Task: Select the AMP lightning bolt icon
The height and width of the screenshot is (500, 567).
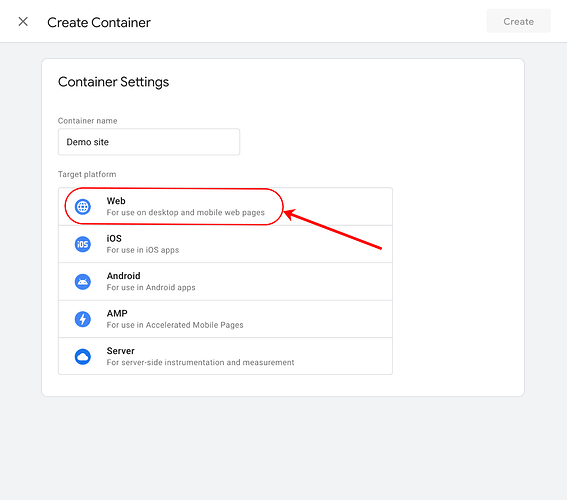Action: [83, 319]
